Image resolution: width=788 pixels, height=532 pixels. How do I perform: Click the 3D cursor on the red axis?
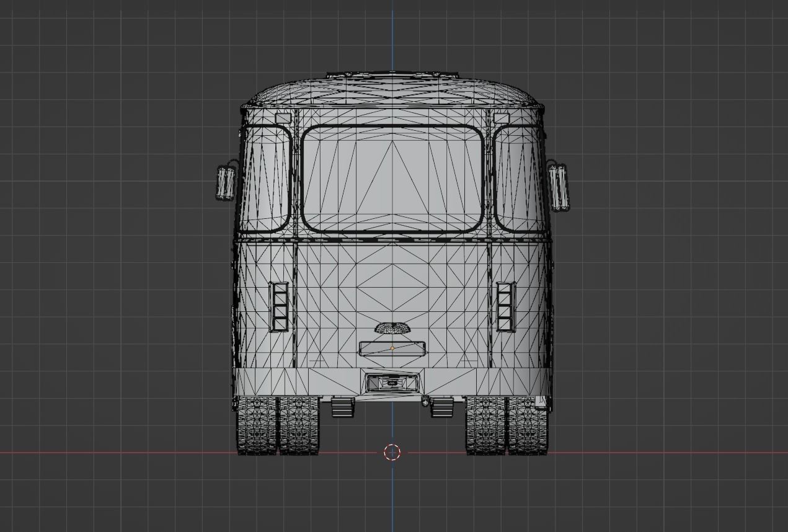coord(392,453)
